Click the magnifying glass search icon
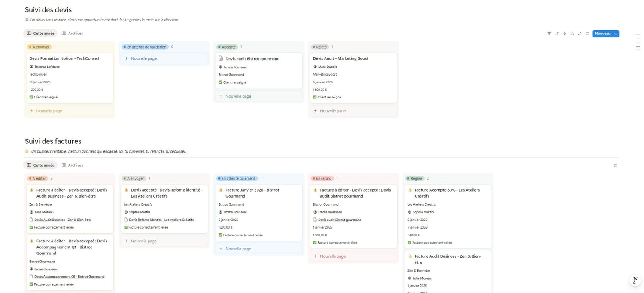Viewport: 644px width, 293px height. pyautogui.click(x=572, y=34)
